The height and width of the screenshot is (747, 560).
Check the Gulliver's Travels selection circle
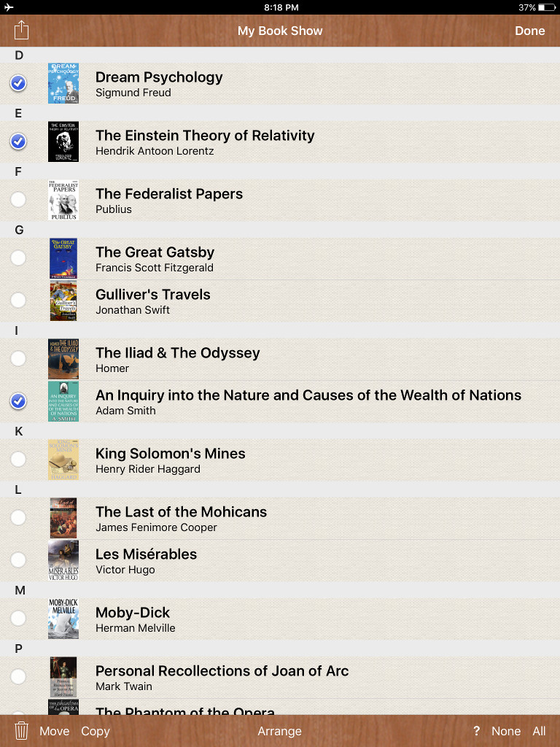[18, 301]
